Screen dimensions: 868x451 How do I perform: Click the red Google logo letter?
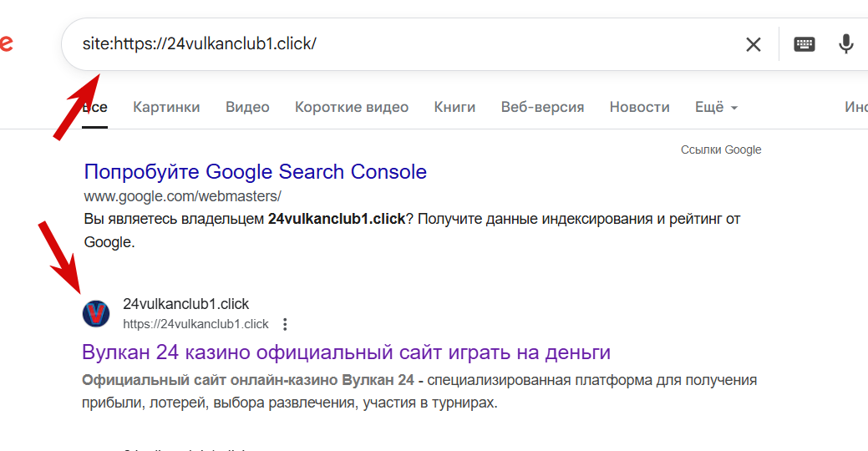[6, 43]
